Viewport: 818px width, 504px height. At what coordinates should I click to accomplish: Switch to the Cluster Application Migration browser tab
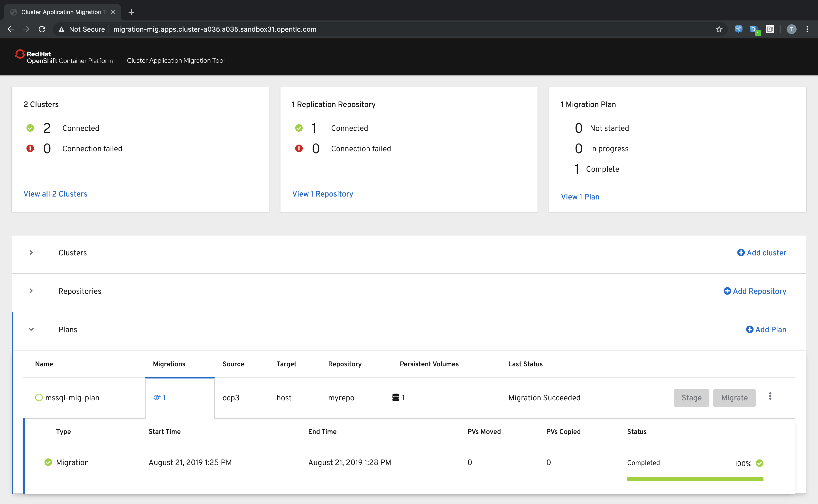tap(62, 12)
